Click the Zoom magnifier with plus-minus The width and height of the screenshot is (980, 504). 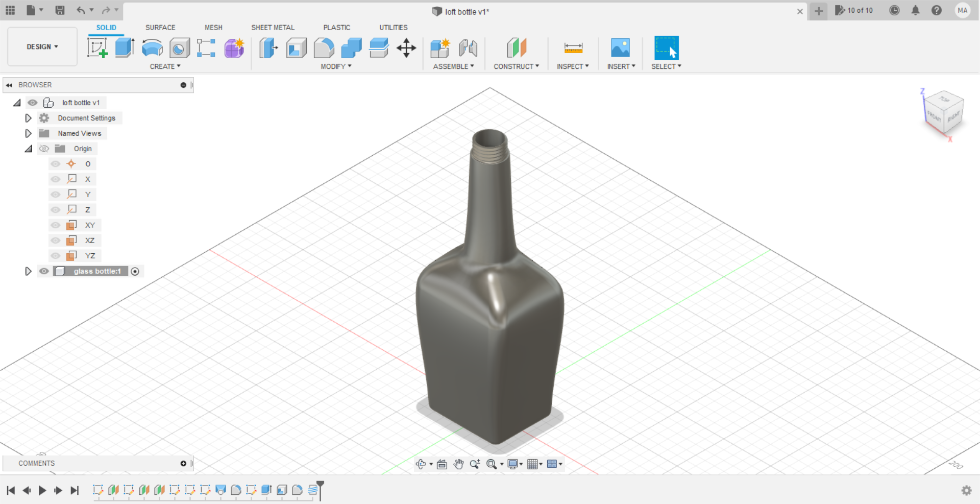coord(475,464)
